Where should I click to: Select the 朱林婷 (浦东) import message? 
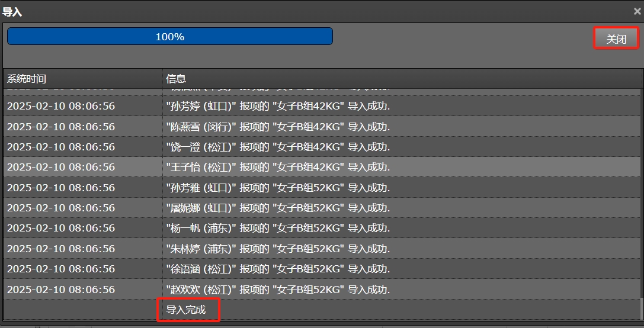click(x=278, y=249)
